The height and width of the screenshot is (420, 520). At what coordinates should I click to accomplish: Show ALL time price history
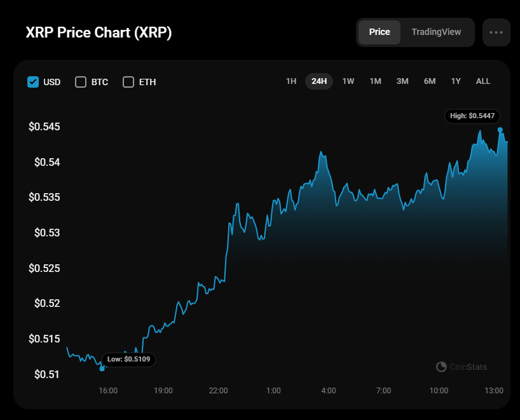point(483,81)
